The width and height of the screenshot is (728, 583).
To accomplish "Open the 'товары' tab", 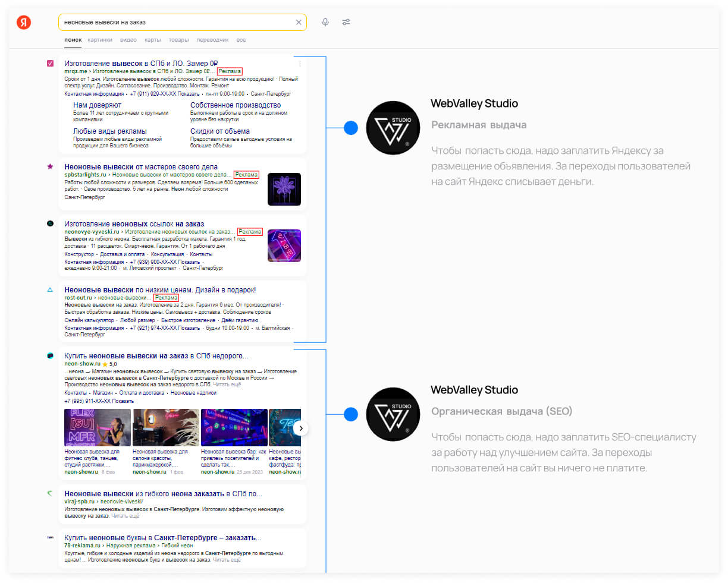I will tap(178, 40).
